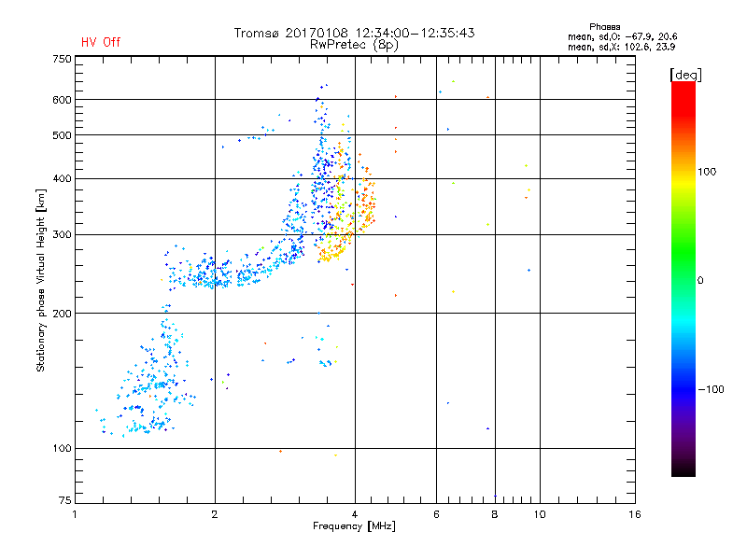The image size is (747, 560).
Task: Click the colorbar '100' tick label
Action: 707,172
